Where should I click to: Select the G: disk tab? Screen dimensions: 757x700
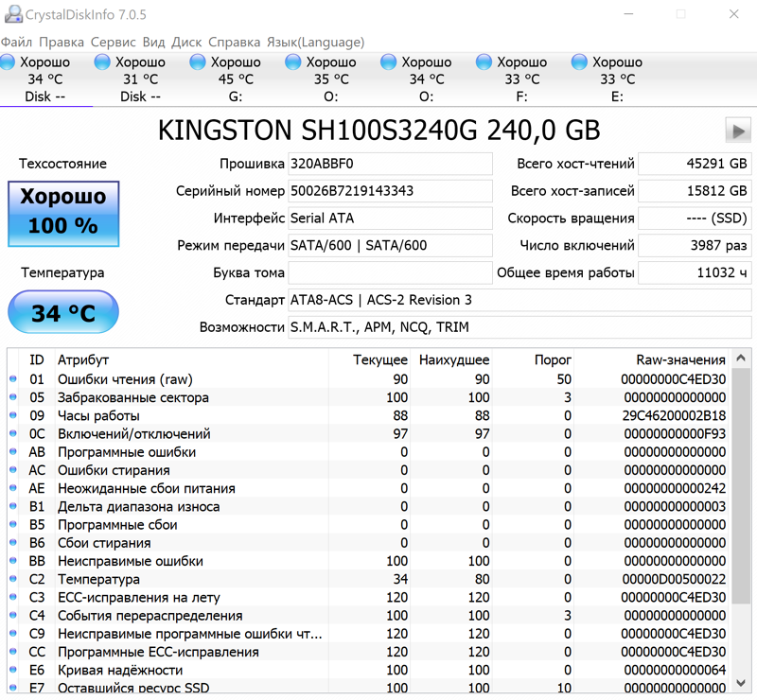(236, 79)
